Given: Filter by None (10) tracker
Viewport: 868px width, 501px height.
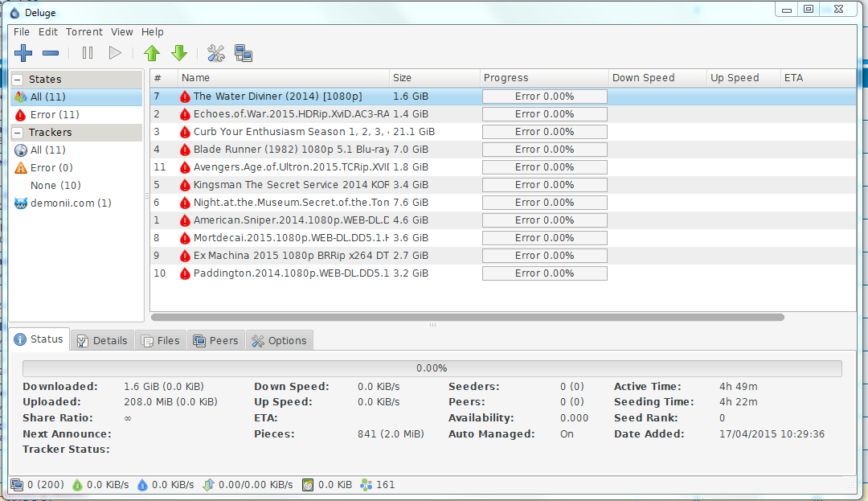Looking at the screenshot, I should (76, 186).
